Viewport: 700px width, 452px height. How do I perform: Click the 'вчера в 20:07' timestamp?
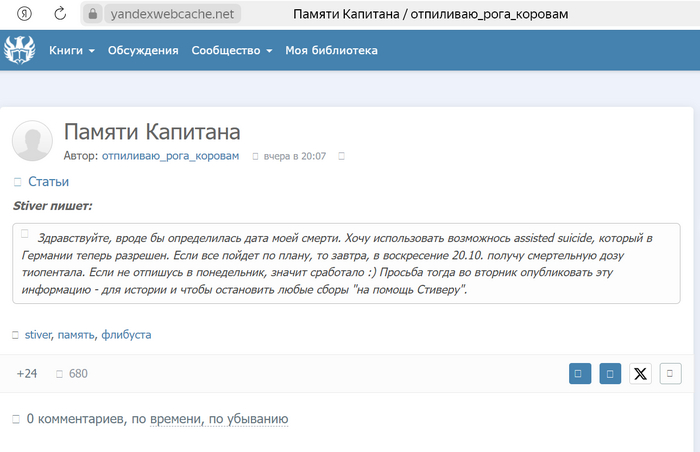coord(295,156)
